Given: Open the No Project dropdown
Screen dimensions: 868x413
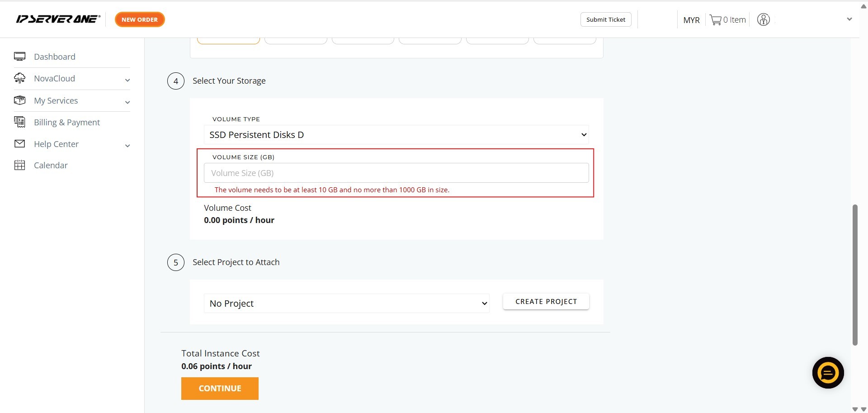Looking at the screenshot, I should 346,304.
